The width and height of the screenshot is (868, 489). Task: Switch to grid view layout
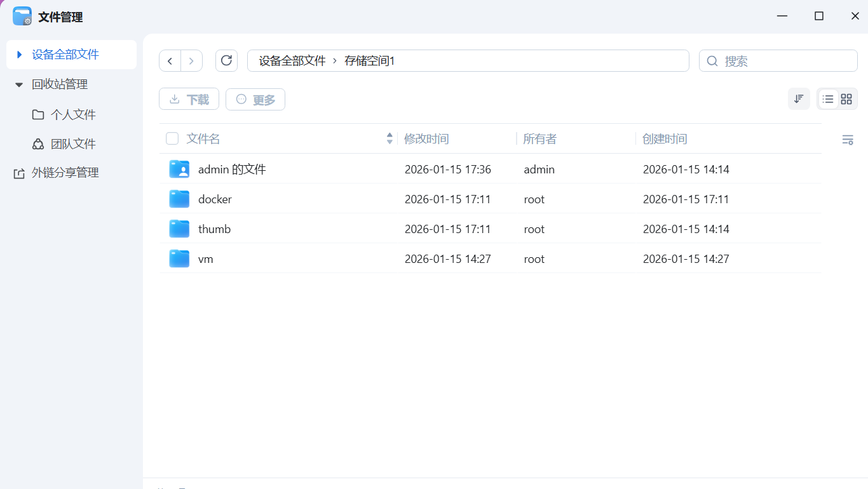point(846,99)
